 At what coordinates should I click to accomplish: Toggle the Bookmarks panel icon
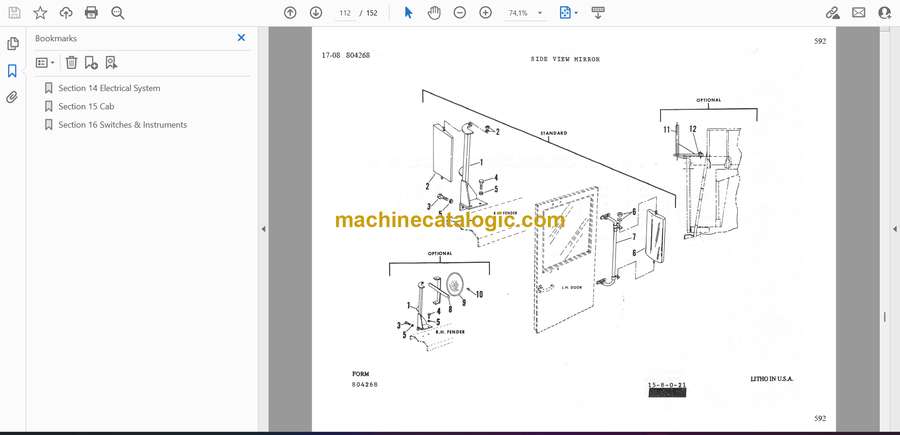point(12,71)
